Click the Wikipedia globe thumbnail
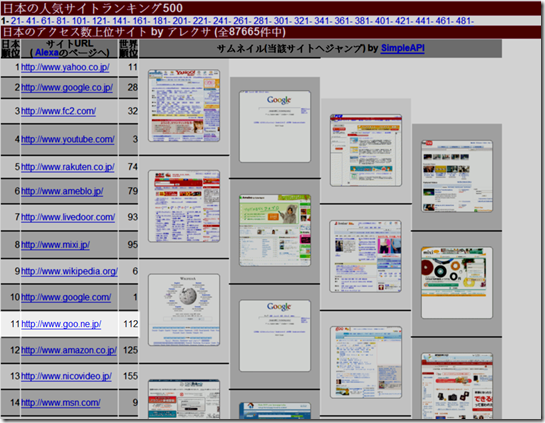Viewport: 545px width, 423px height. pyautogui.click(x=184, y=310)
